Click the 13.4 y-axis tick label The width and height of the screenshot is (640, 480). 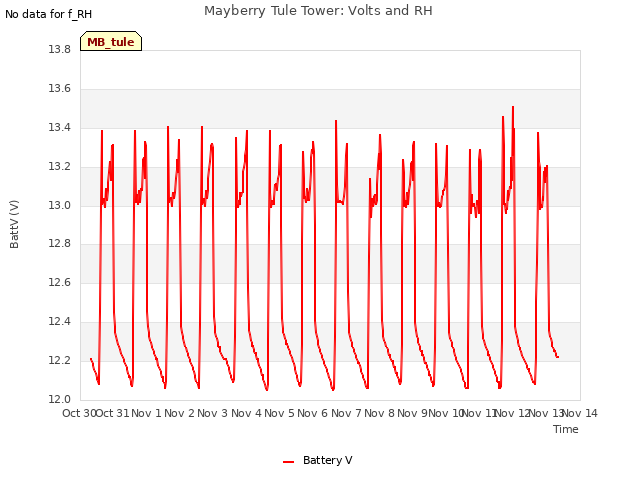click(60, 127)
